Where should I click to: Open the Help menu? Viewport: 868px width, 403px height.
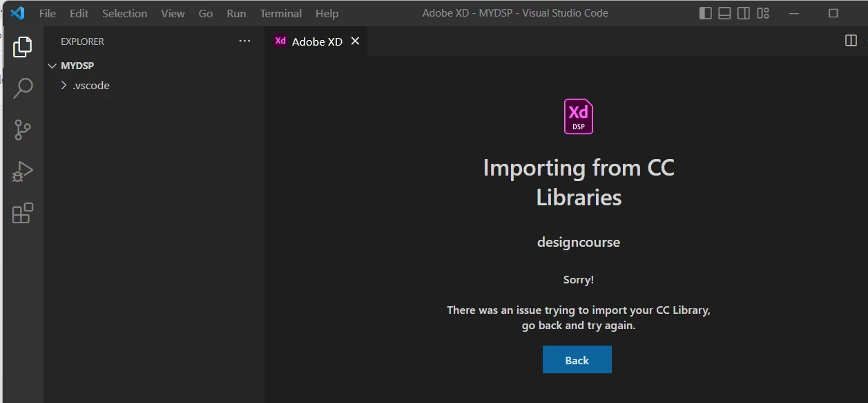327,13
